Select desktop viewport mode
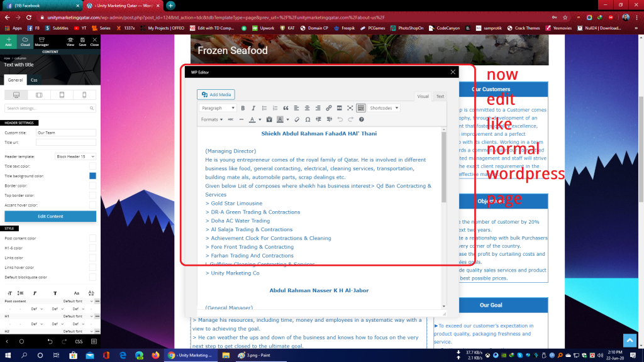This screenshot has height=362, width=644. tap(16, 95)
